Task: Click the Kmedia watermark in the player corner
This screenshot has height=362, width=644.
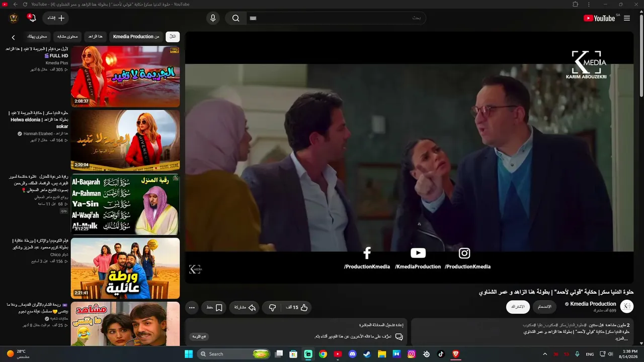Action: click(195, 269)
